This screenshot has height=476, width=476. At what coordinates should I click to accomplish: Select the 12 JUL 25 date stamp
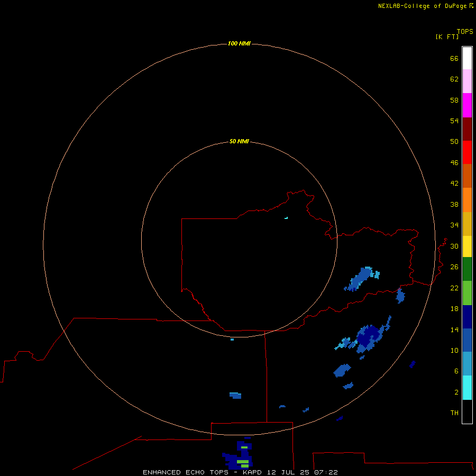[288, 472]
